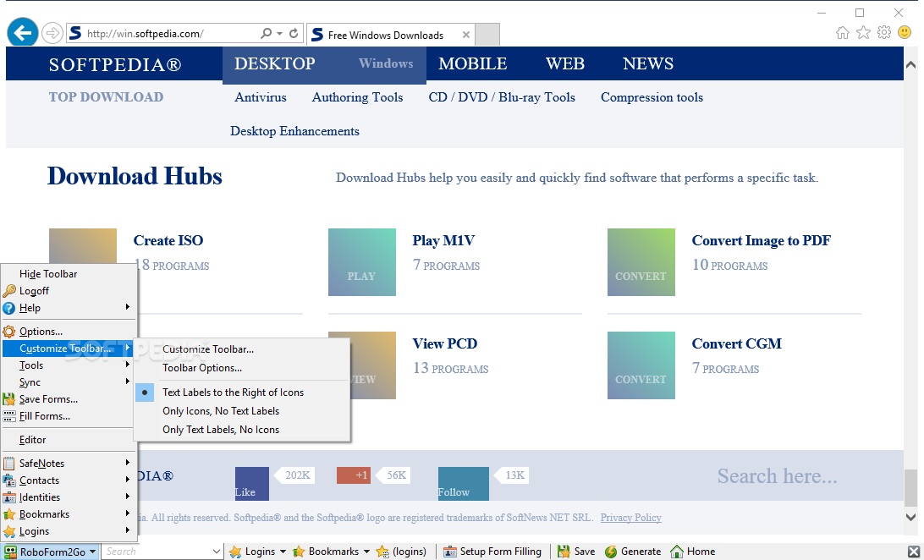Viewport: 924px width, 560px height.
Task: Click the Identities card icon
Action: click(8, 497)
